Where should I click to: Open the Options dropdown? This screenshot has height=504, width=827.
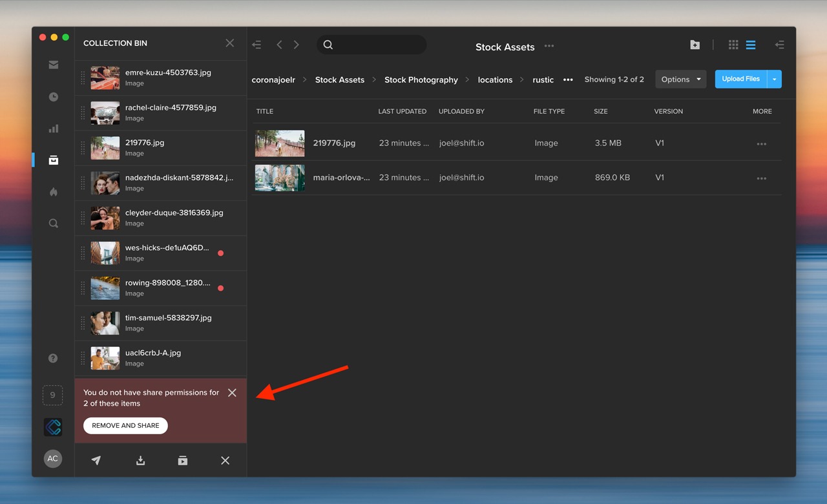pos(680,79)
